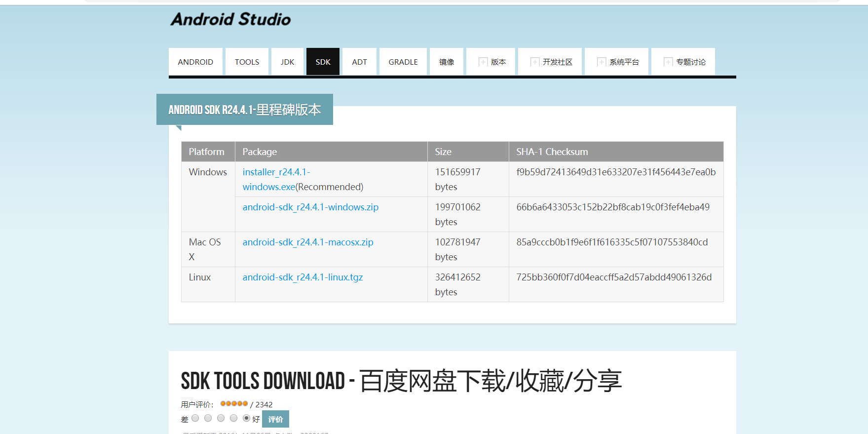
Task: Click the size 151659917 bytes cell
Action: (x=468, y=179)
